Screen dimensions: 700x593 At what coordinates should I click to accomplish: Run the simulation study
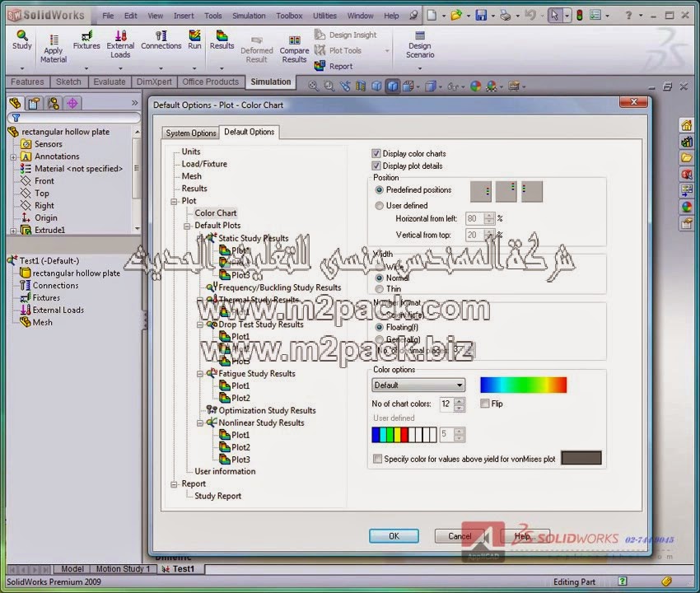tap(194, 40)
